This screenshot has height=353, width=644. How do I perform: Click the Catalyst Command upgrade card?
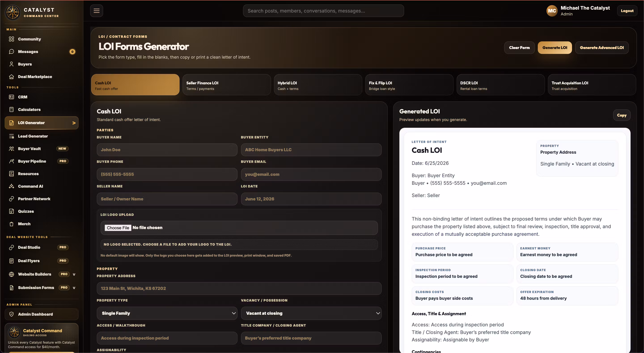pos(42,338)
